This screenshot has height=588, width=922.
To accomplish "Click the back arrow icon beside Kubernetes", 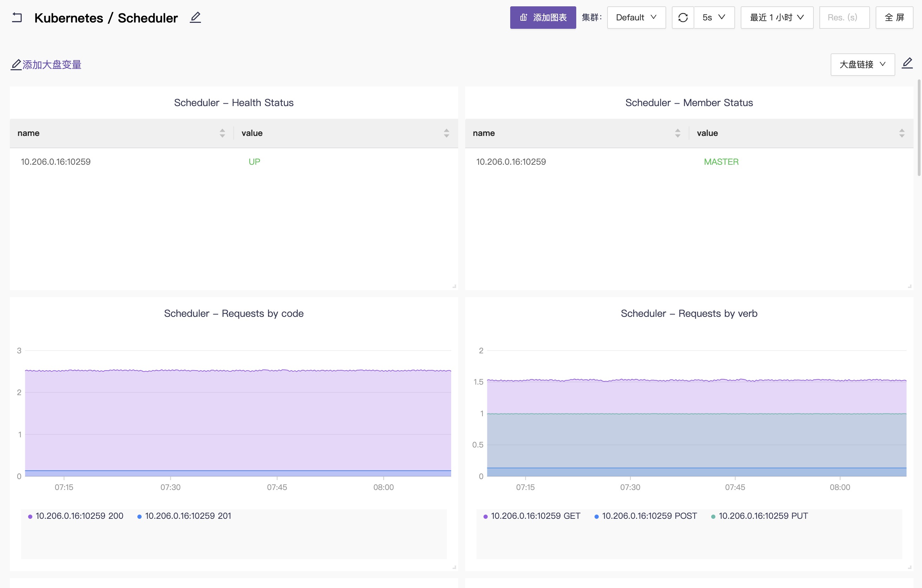I will [17, 18].
